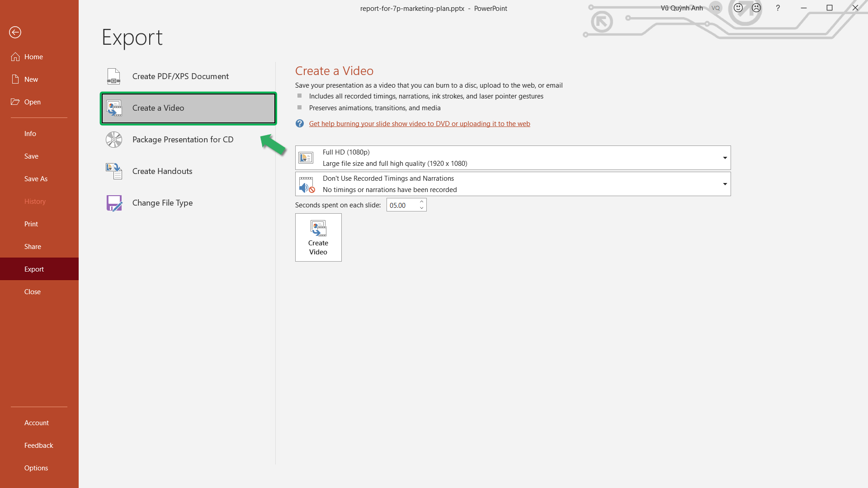868x488 pixels.
Task: Open the Microsoft PowerPoint Help question mark
Action: tap(778, 8)
